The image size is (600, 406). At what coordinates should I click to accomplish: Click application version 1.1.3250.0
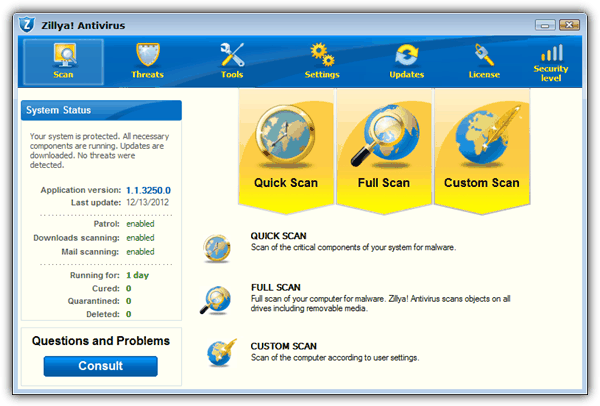coord(148,190)
